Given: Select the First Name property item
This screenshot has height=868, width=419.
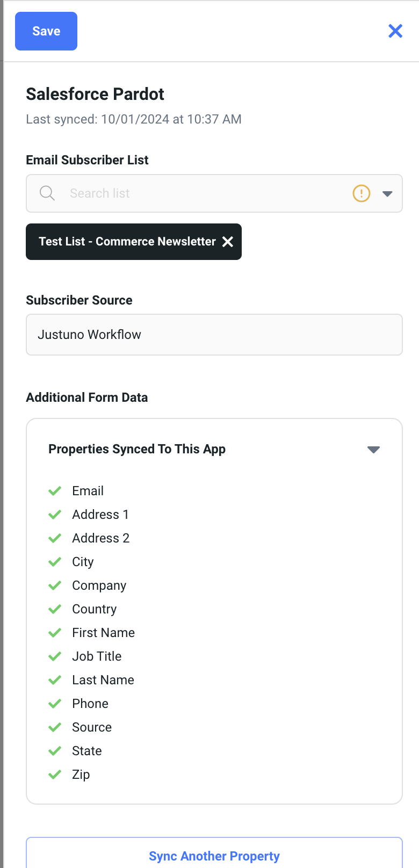Looking at the screenshot, I should (x=103, y=633).
